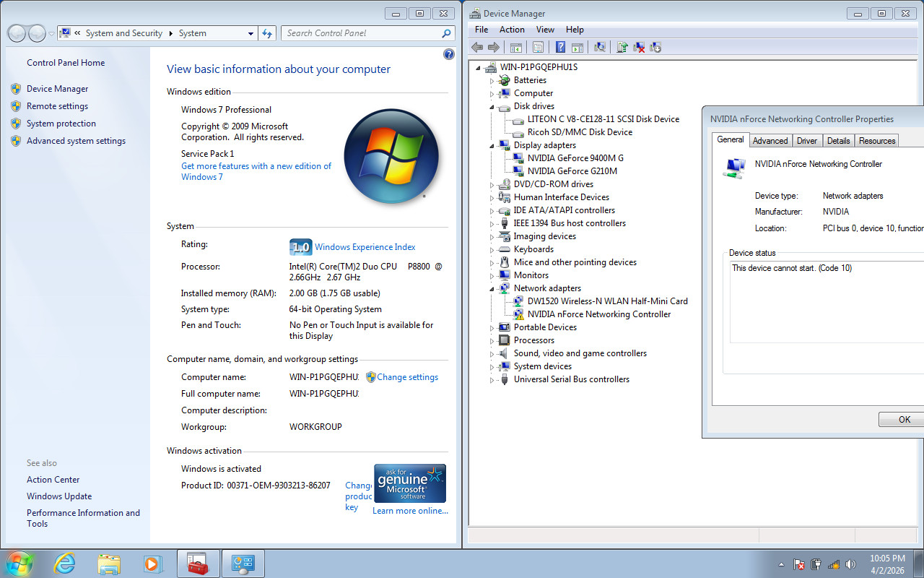The image size is (924, 578).
Task: Select NVIDIA GeForce 9400M G device
Action: (x=575, y=158)
